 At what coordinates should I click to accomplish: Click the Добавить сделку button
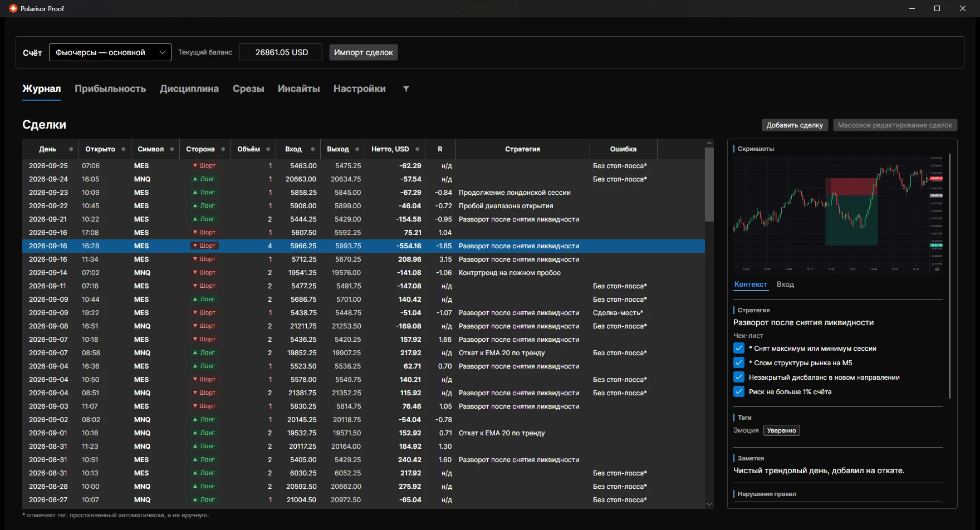[795, 125]
